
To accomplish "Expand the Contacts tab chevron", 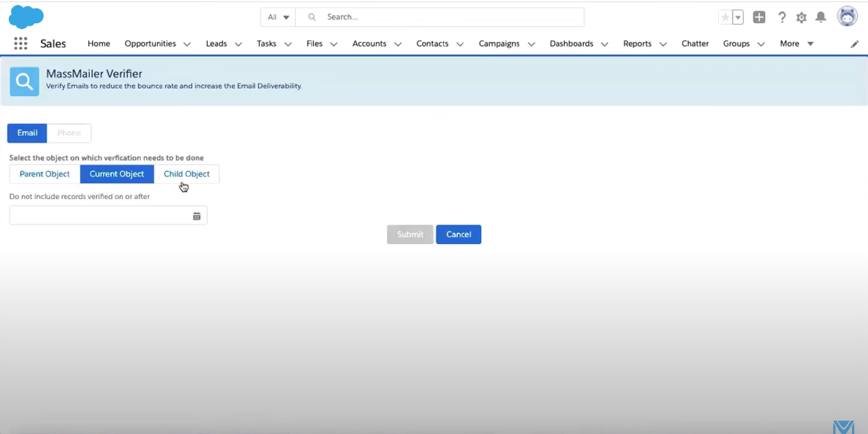I will [460, 44].
